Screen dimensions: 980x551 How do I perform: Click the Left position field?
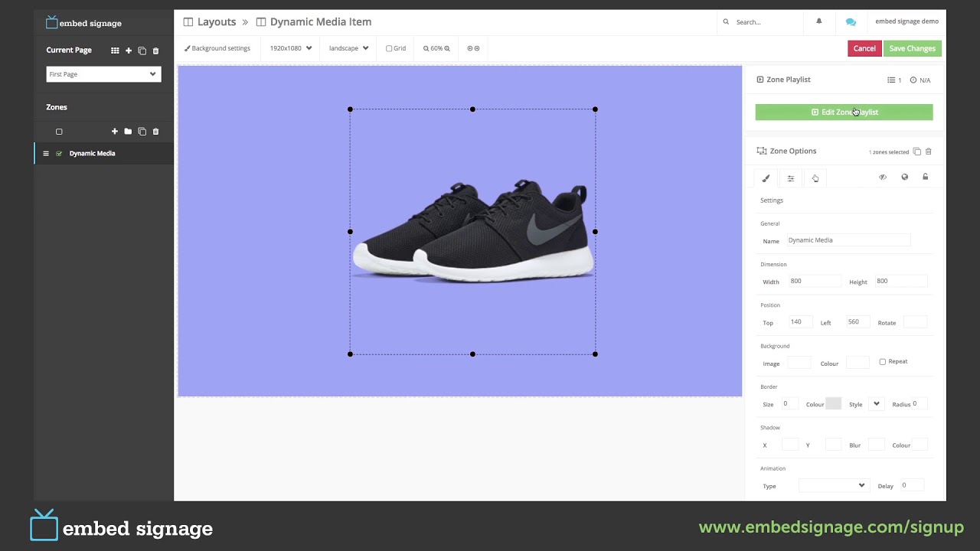pyautogui.click(x=857, y=322)
